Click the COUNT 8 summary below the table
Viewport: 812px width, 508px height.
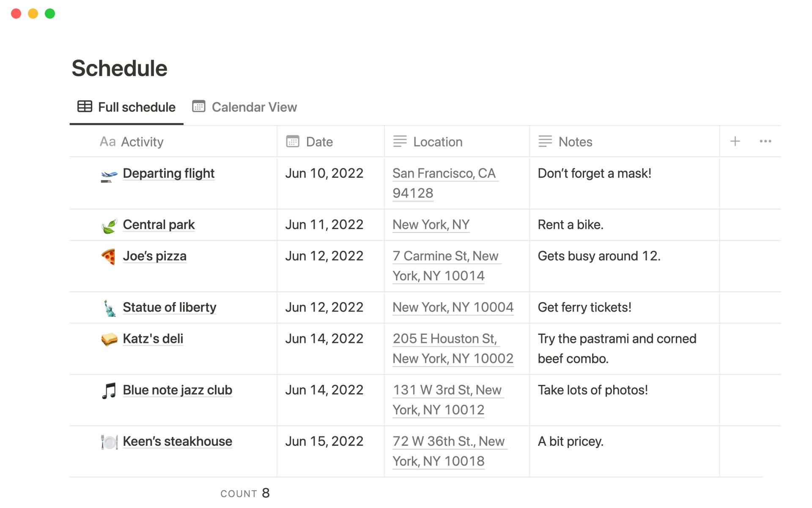click(x=245, y=493)
